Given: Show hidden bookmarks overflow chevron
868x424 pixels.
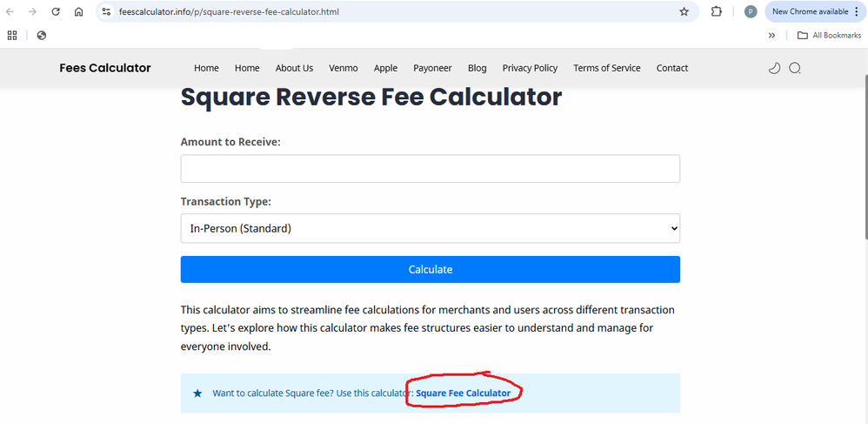Looking at the screenshot, I should pos(771,35).
